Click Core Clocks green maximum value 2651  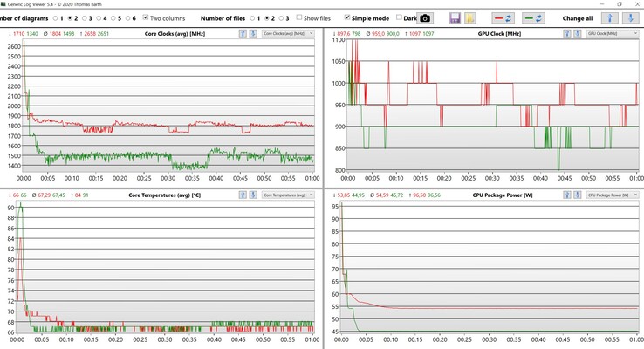pyautogui.click(x=103, y=34)
